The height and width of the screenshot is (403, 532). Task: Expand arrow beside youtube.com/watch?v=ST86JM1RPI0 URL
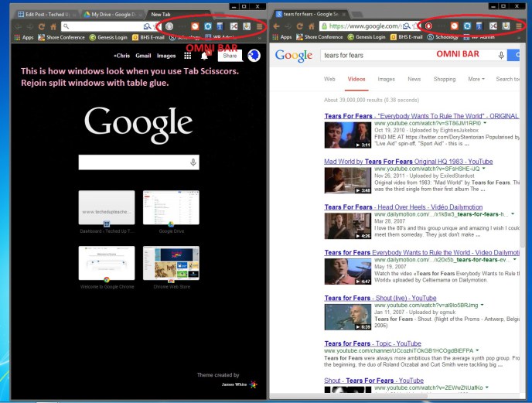tap(485, 123)
